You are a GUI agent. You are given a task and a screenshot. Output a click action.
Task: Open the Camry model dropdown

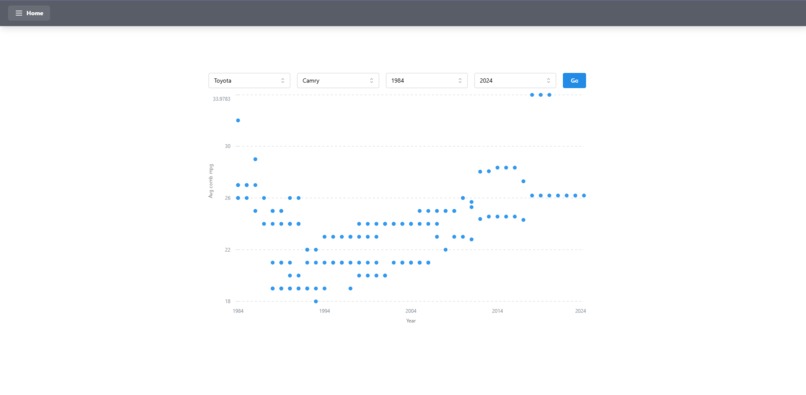point(338,81)
